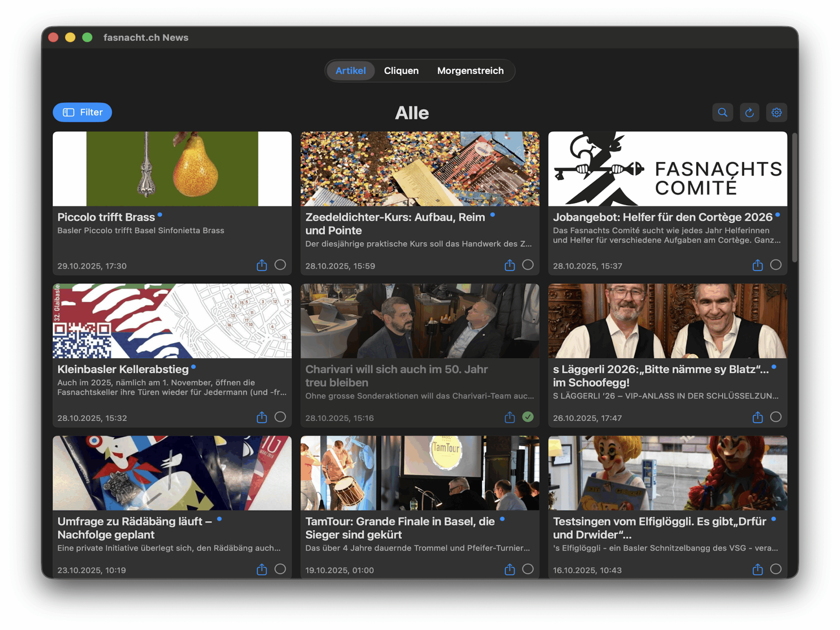Open the Kleinbasler Kellerabstieg article thumbnail
This screenshot has height=630, width=840.
click(172, 321)
